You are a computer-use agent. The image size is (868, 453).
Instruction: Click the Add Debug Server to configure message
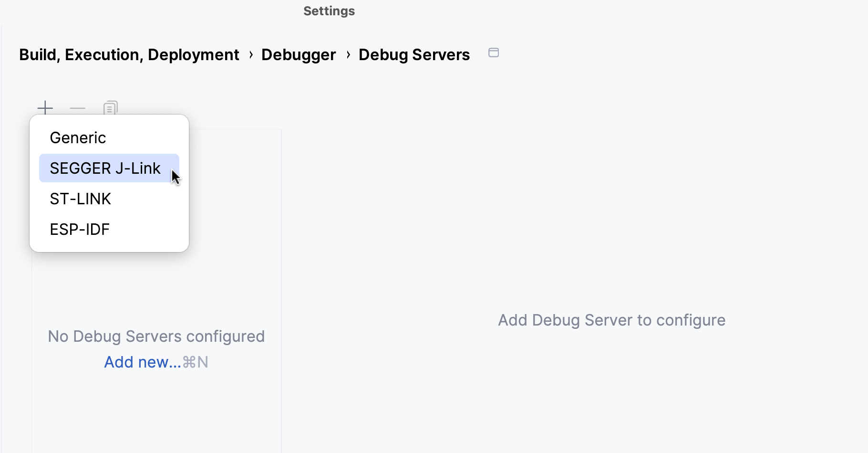click(x=612, y=320)
